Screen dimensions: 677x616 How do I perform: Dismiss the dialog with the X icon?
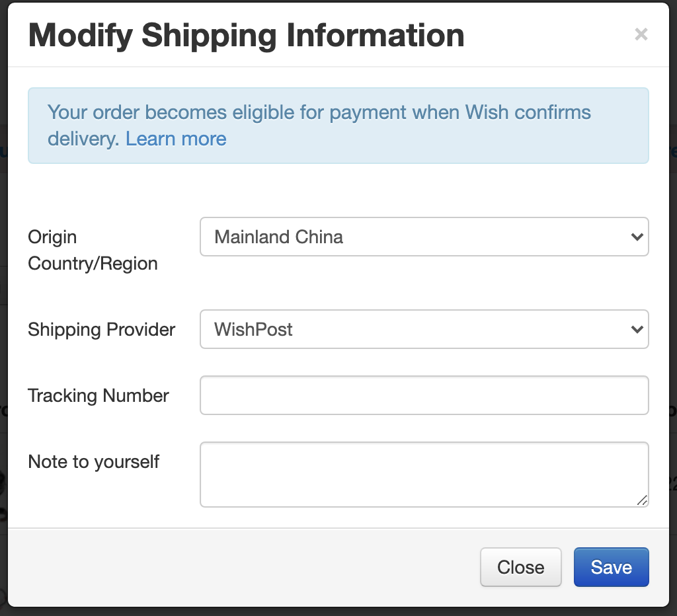click(x=641, y=34)
